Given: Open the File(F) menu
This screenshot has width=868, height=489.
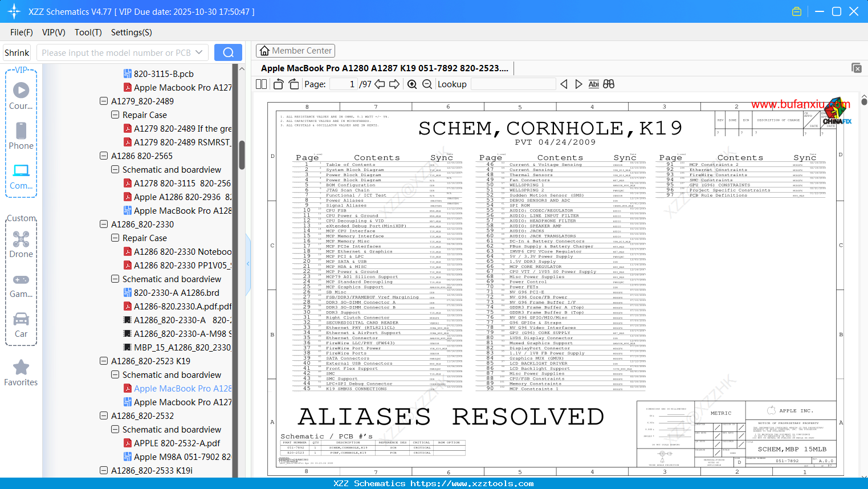Looking at the screenshot, I should coord(22,32).
